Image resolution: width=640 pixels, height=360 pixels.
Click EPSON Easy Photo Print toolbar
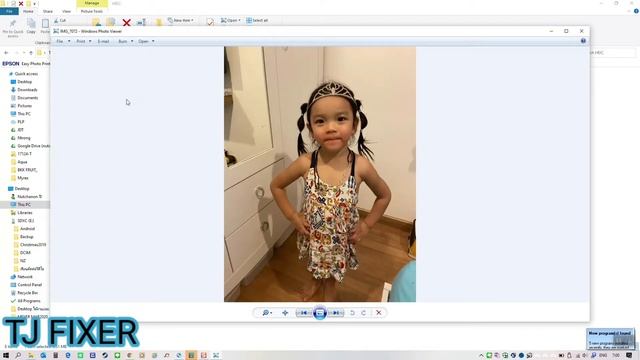26,64
